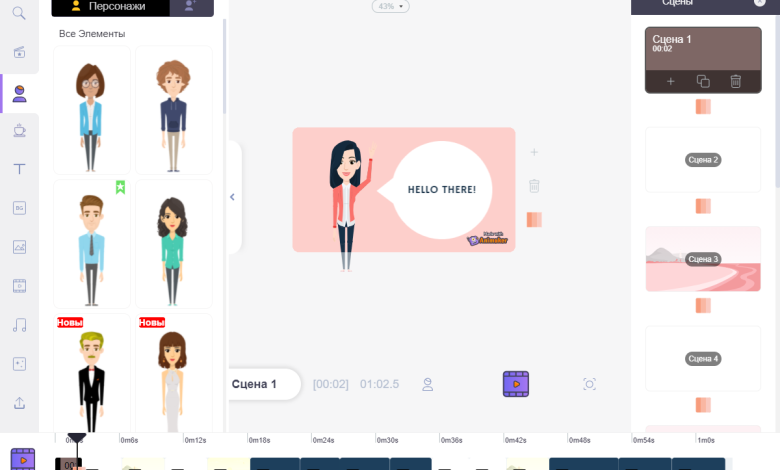This screenshot has height=470, width=780.
Task: Open the music library icon
Action: [x=19, y=325]
